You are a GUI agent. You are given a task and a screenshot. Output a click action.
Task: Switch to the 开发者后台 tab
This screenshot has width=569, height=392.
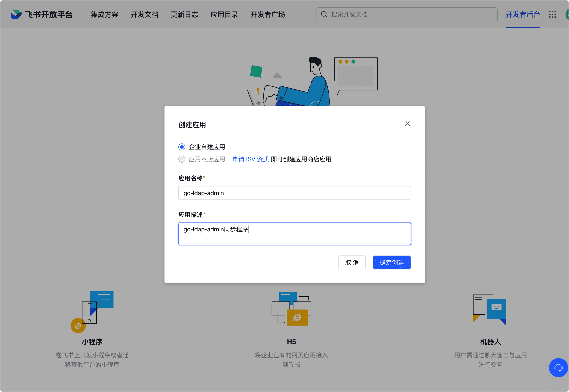point(523,15)
